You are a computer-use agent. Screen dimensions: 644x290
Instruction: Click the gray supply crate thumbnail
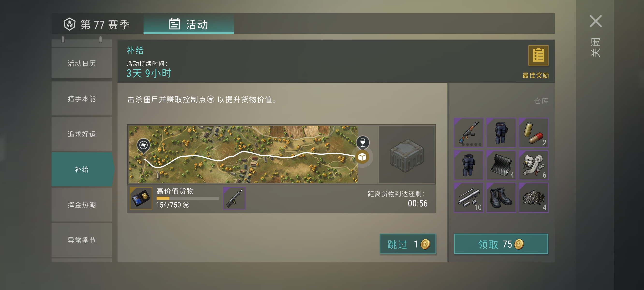[x=407, y=154]
